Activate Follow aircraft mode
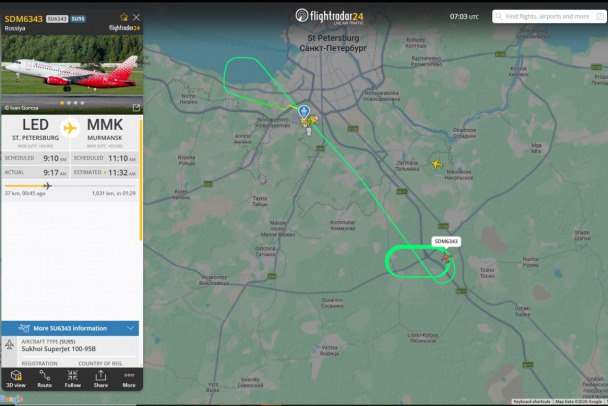This screenshot has width=608, height=406. coord(73,379)
